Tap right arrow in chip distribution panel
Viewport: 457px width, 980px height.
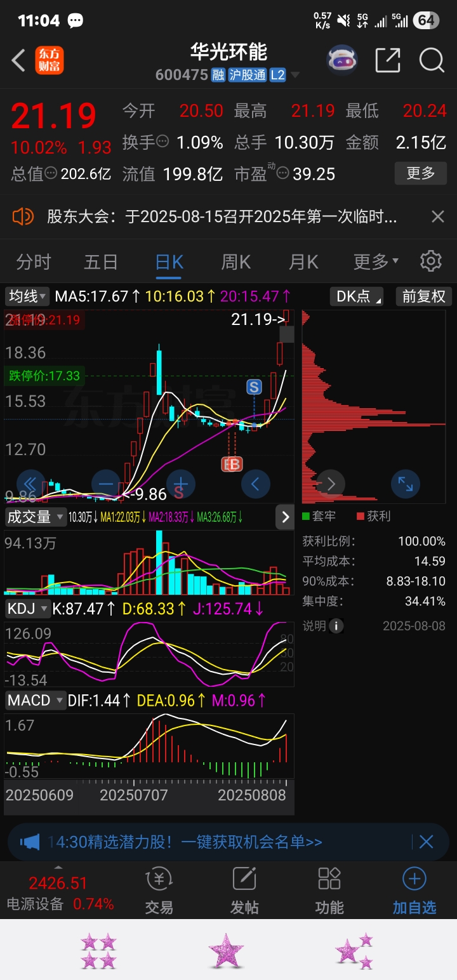(331, 484)
